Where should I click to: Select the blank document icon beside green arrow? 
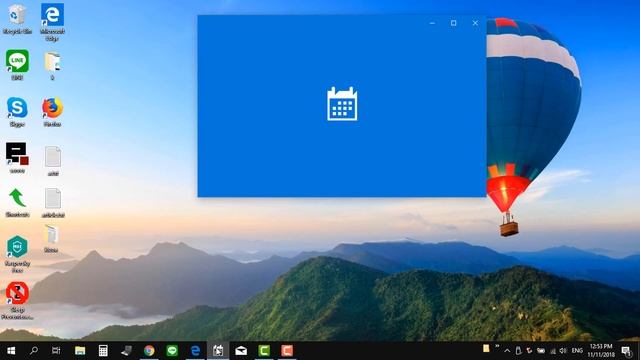click(53, 202)
